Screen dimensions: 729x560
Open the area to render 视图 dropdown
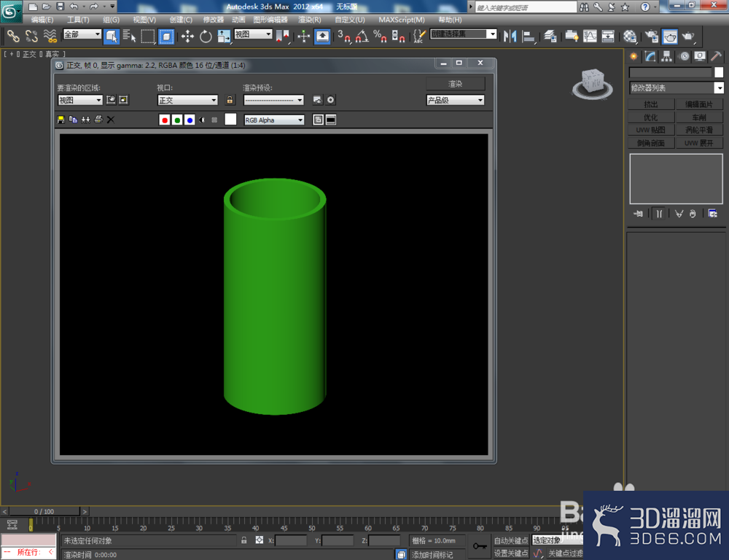point(80,100)
